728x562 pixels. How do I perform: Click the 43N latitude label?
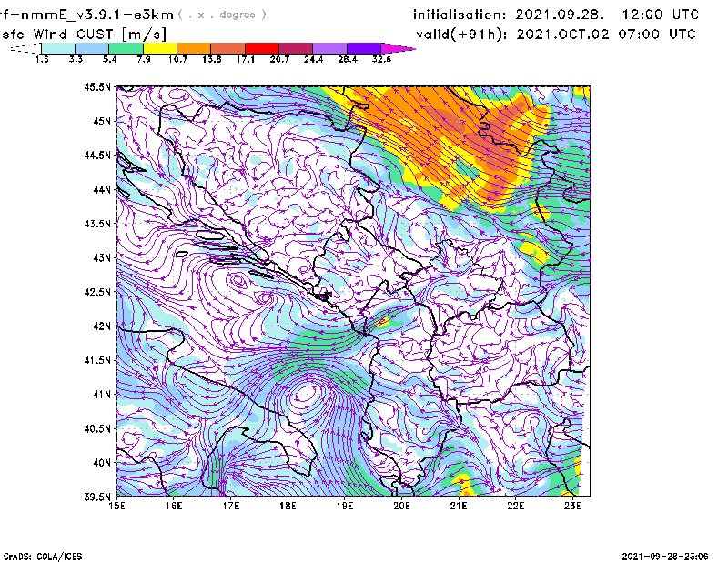pyautogui.click(x=102, y=257)
